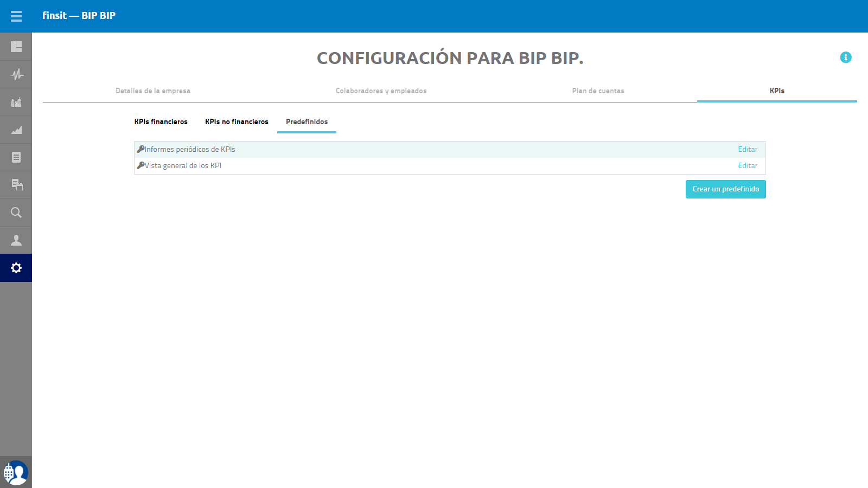868x488 pixels.
Task: Click the company user avatar icon
Action: [x=16, y=473]
